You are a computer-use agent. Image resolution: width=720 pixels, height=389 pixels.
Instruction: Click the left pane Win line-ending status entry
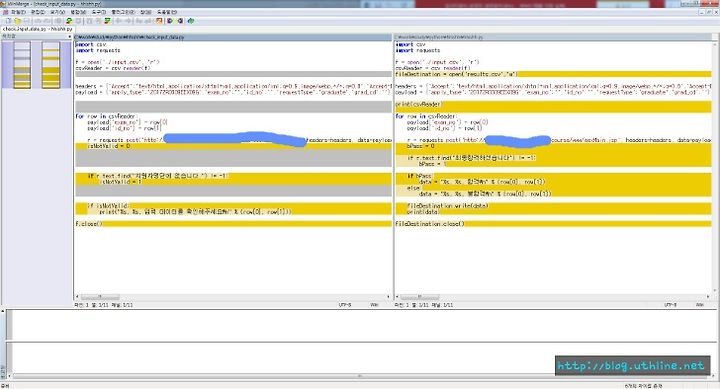(374, 304)
